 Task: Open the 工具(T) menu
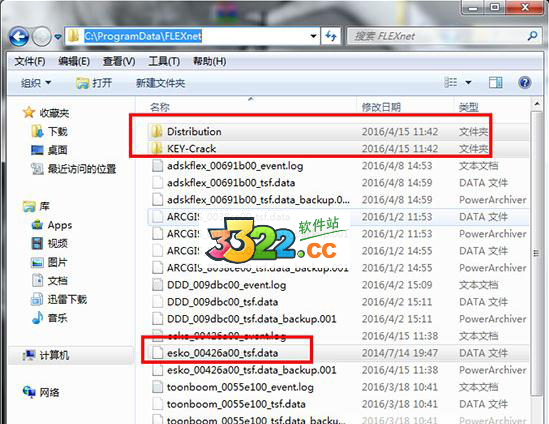164,62
